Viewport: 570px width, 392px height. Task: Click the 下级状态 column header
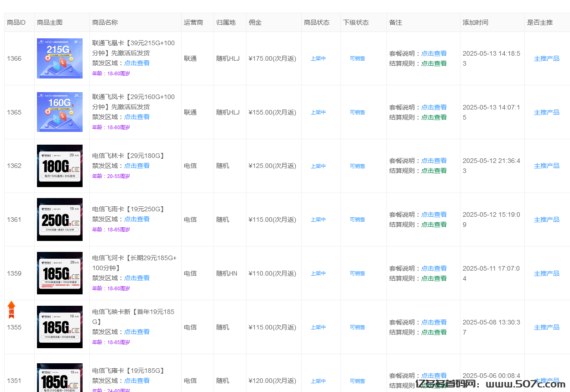(x=356, y=22)
